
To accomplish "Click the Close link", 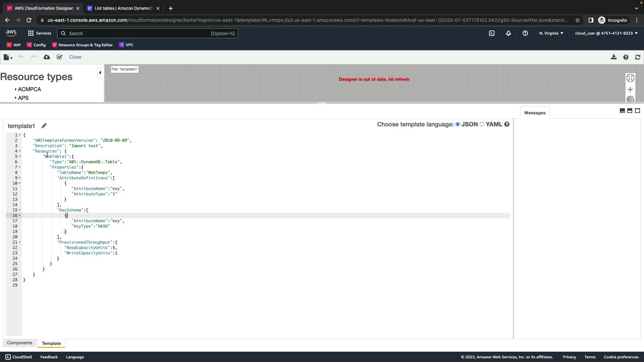I will coord(75,57).
